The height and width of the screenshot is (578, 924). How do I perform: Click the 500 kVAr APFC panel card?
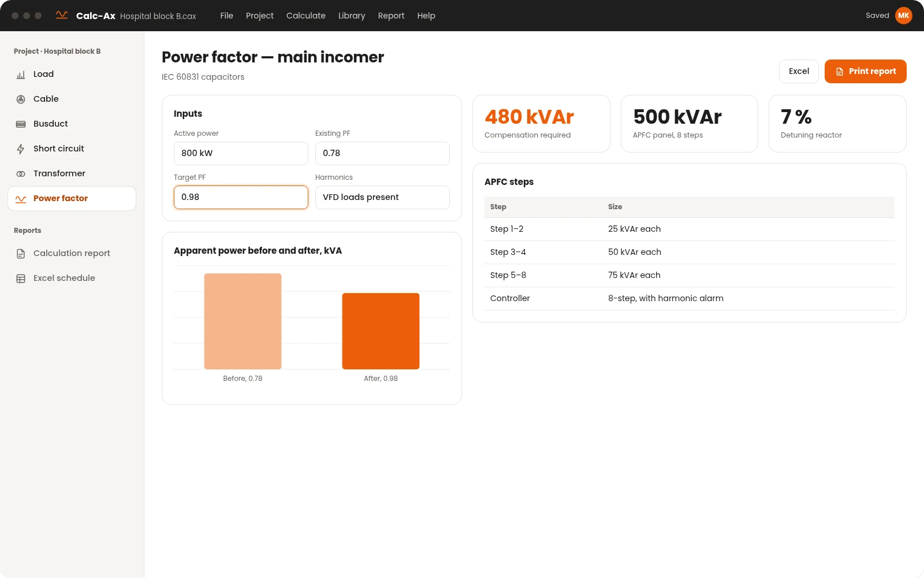pos(690,124)
